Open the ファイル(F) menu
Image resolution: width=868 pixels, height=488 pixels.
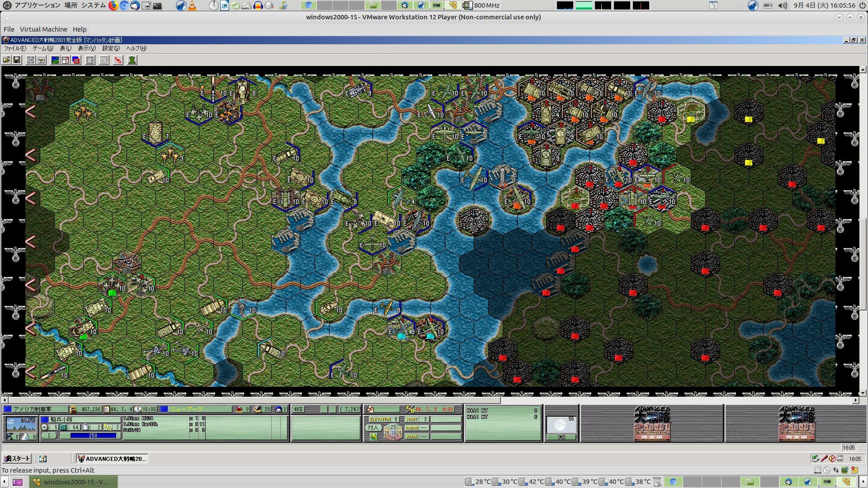(15, 48)
